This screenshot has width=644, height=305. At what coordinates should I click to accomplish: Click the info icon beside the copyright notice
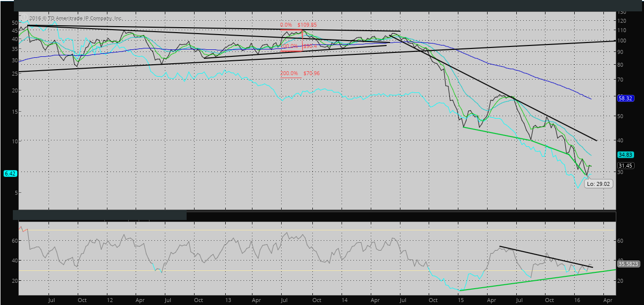click(x=24, y=18)
